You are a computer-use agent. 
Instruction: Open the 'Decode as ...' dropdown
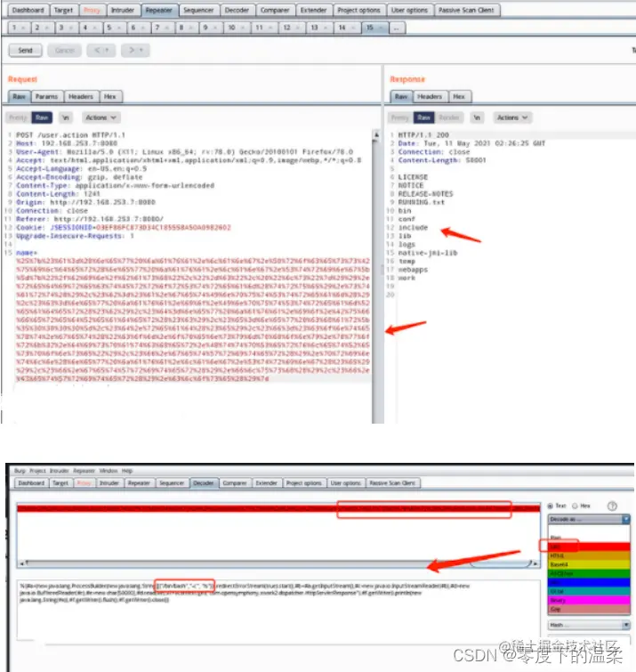click(589, 519)
